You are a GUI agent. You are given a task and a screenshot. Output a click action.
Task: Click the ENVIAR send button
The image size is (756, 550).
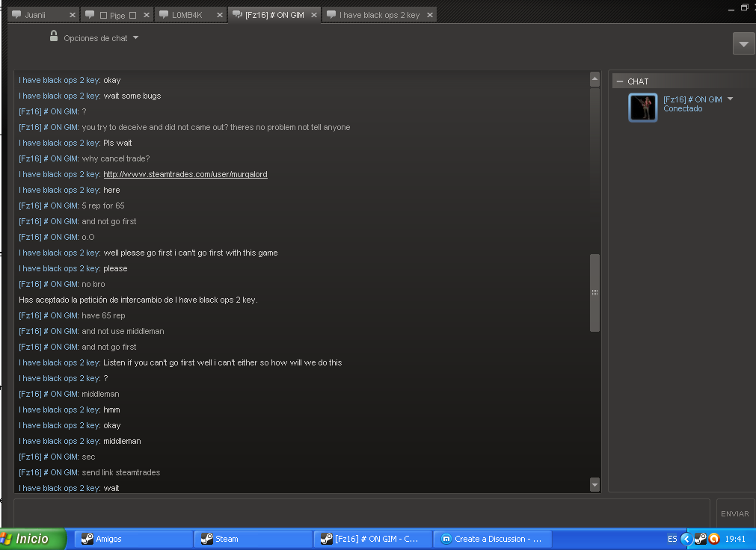[x=735, y=514]
